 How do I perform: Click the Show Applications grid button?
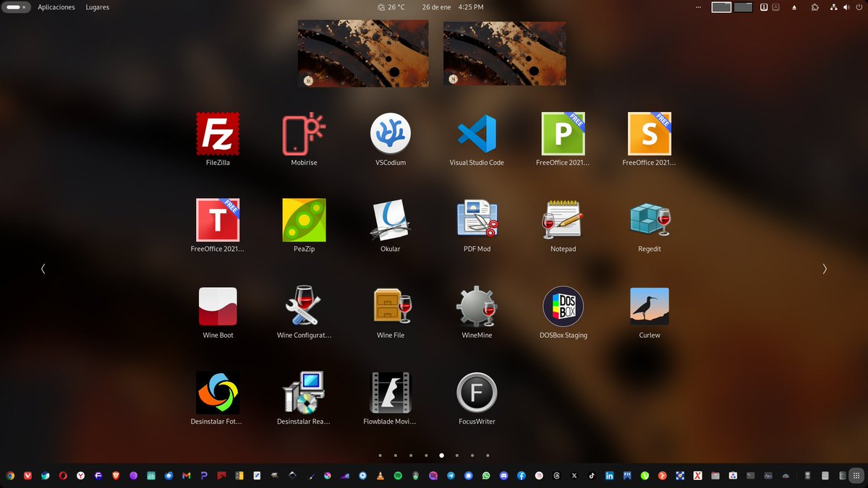pyautogui.click(x=856, y=476)
